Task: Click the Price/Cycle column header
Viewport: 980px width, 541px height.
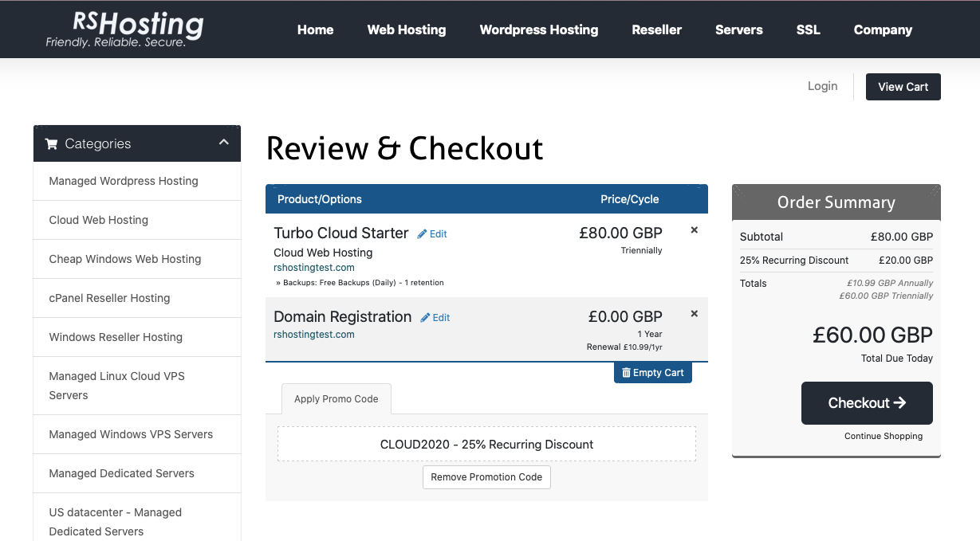Action: [630, 199]
